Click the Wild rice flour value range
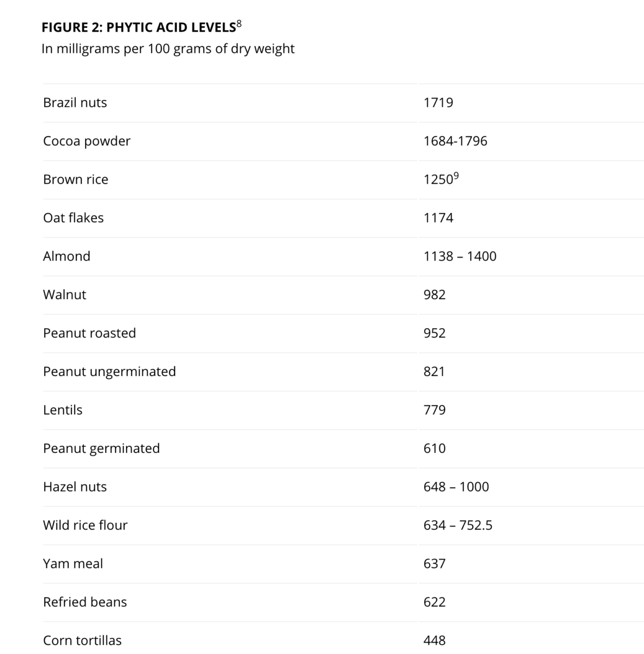This screenshot has width=644, height=654. pos(458,525)
